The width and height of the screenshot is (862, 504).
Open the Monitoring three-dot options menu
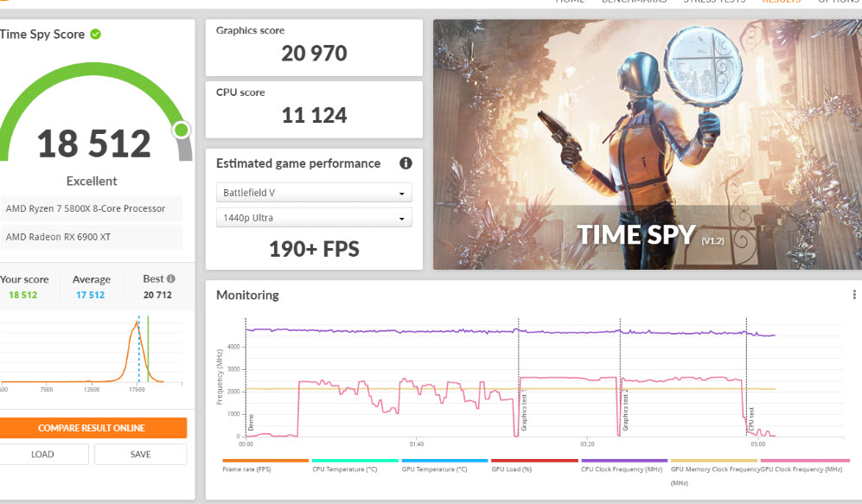click(x=853, y=295)
